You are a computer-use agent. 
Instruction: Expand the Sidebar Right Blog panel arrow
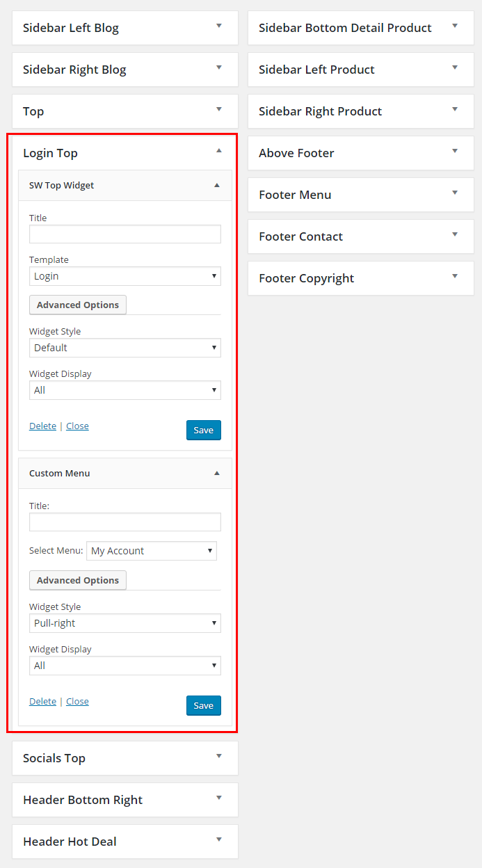[218, 68]
